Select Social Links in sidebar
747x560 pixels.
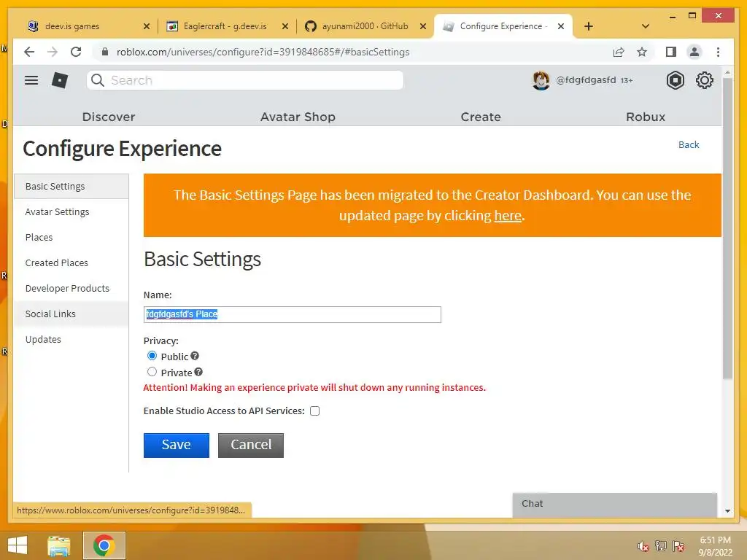71,314
